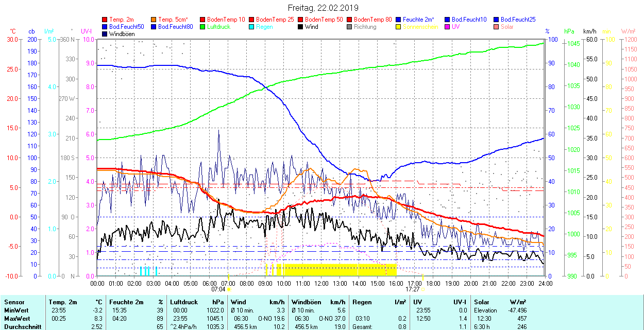
Task: Select the Feuchte 2m* legend label
Action: point(419,20)
